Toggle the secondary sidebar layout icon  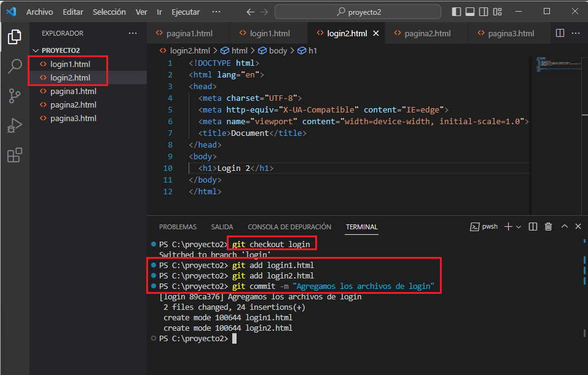coord(484,12)
